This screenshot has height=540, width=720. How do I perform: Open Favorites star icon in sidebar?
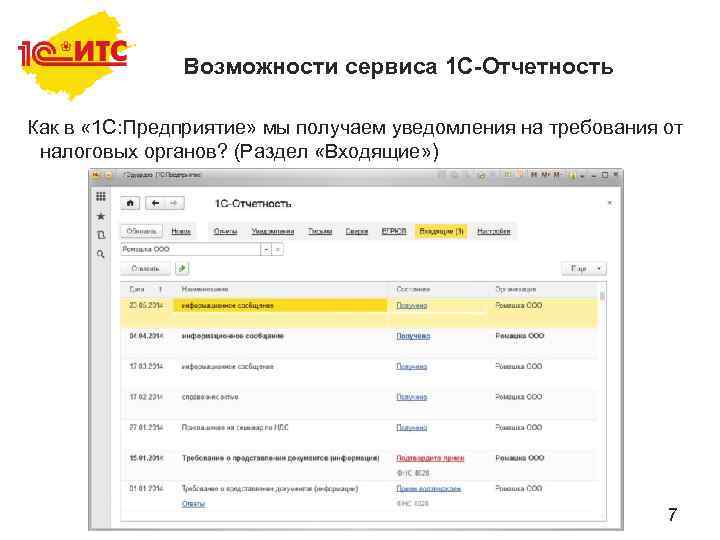[x=101, y=216]
